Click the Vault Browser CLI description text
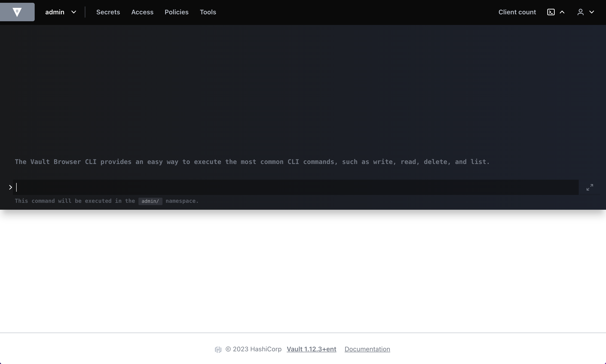The height and width of the screenshot is (364, 606). [252, 162]
